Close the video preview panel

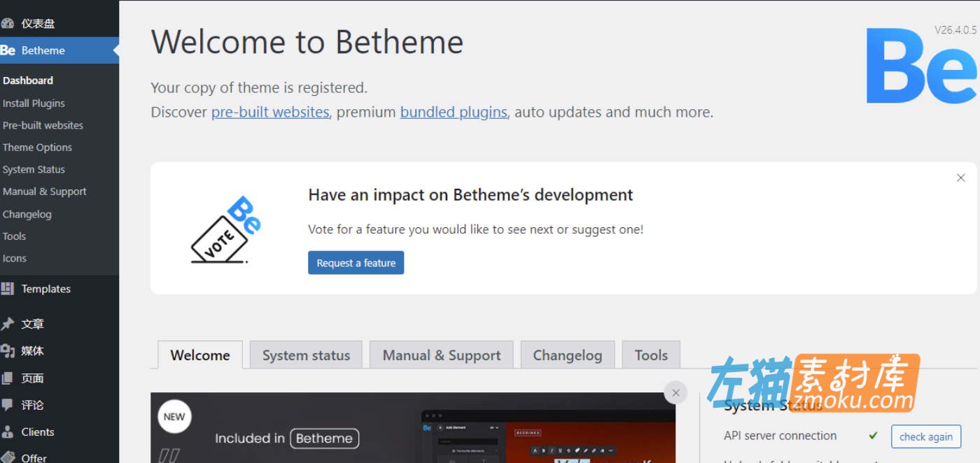[x=675, y=392]
